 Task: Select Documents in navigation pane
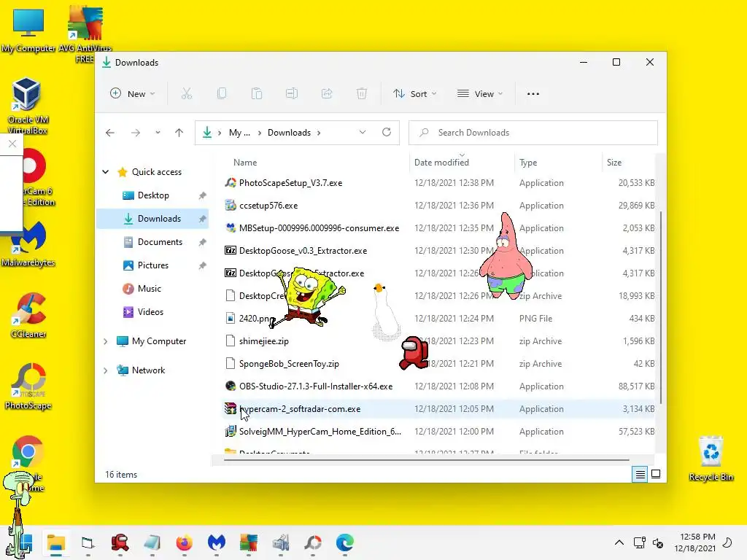[152, 242]
